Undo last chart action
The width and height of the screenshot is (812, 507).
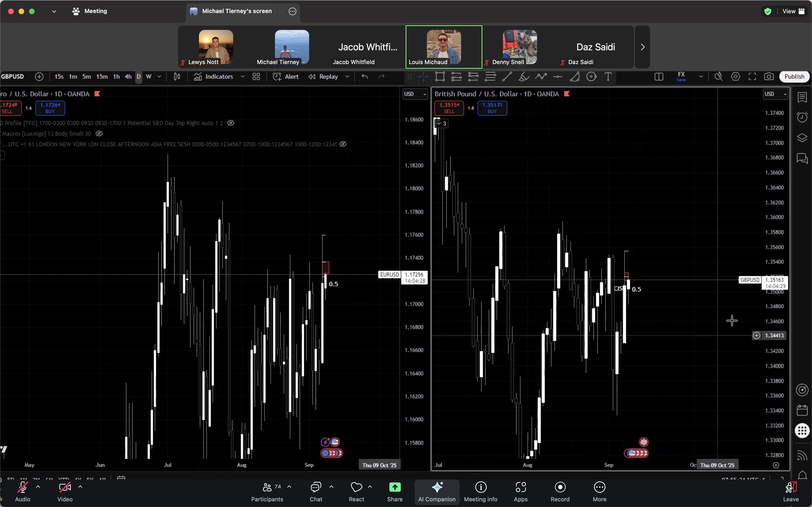pyautogui.click(x=365, y=77)
